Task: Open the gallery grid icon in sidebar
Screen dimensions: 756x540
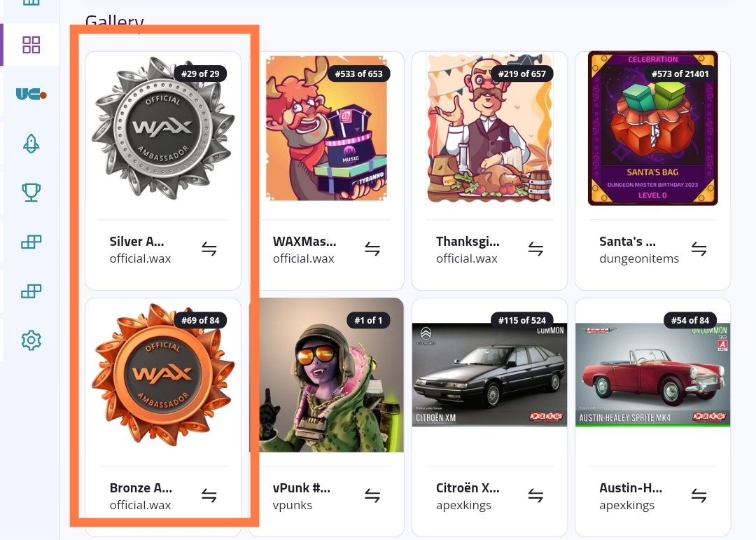Action: [x=31, y=45]
